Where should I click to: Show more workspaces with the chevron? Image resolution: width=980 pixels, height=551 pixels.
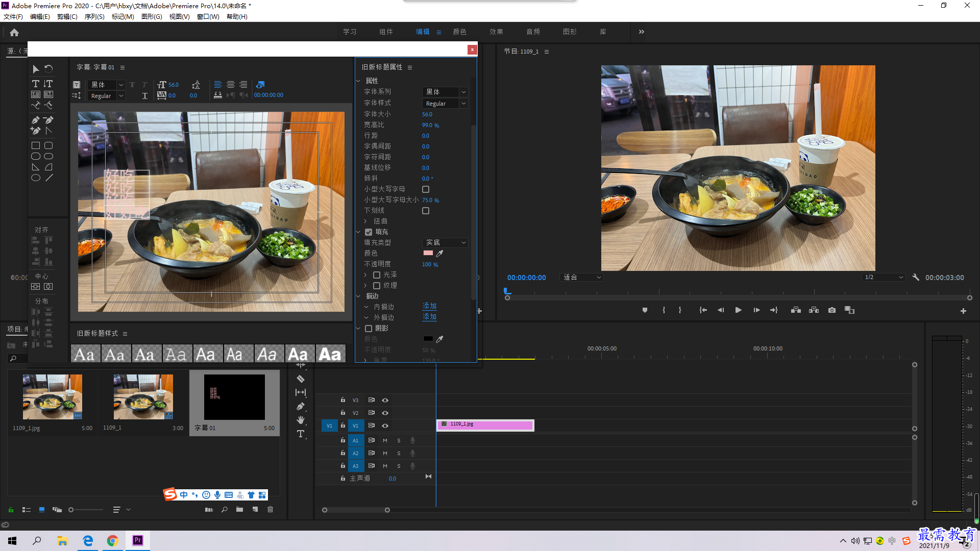pos(642,32)
